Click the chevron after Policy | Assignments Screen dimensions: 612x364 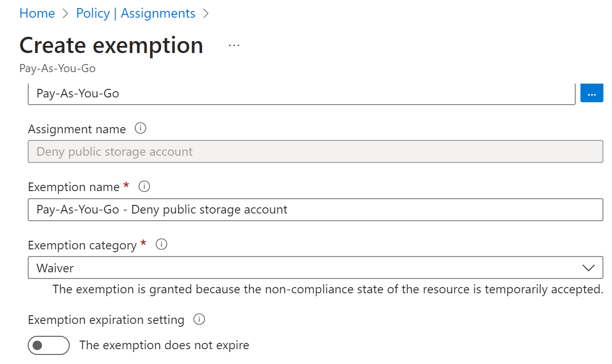(206, 13)
